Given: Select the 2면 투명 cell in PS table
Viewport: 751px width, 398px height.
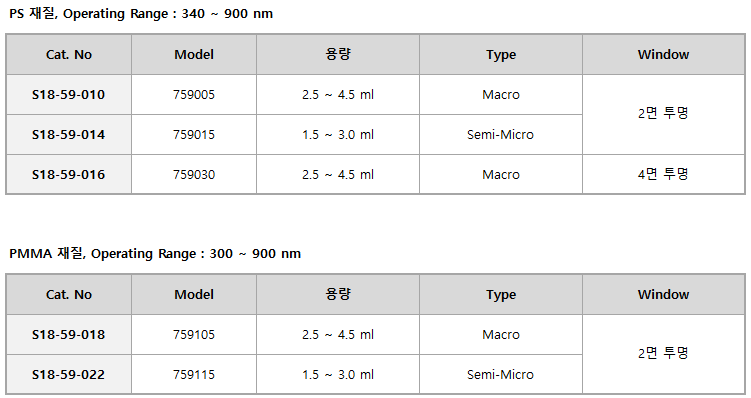Looking at the screenshot, I should tap(663, 114).
